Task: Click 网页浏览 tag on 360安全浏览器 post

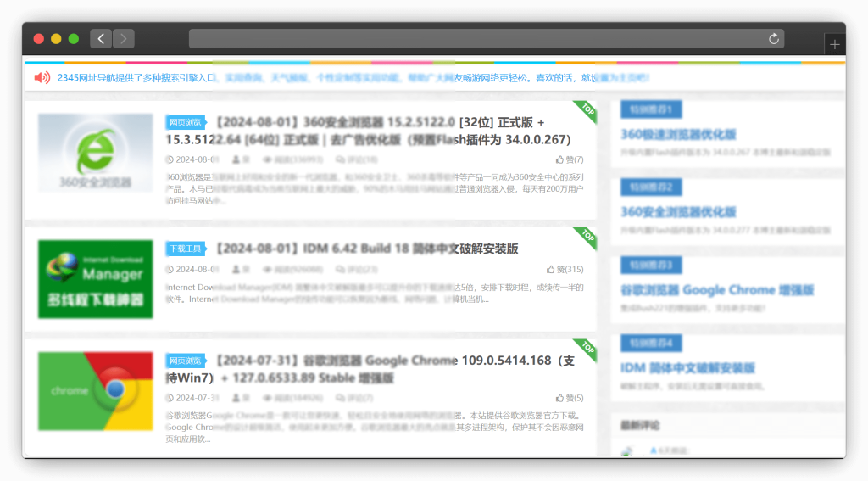Action: click(x=186, y=122)
